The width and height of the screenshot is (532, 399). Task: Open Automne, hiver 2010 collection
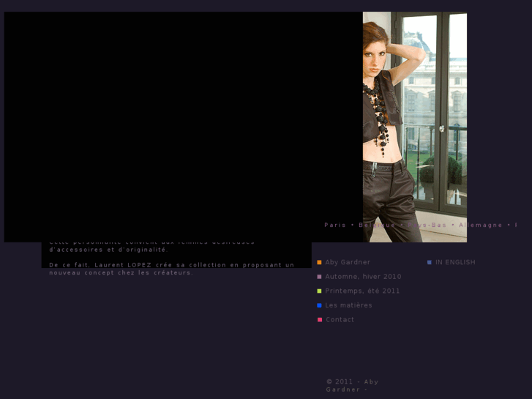click(x=363, y=277)
